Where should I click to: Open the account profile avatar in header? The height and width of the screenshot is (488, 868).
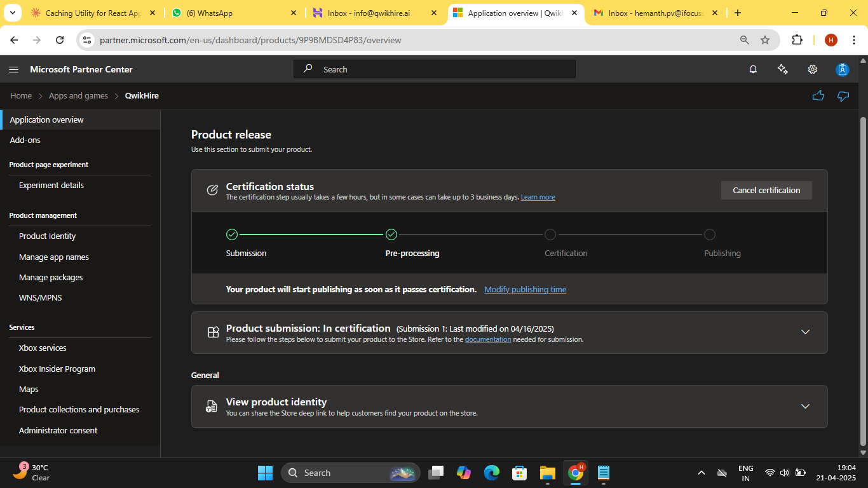(x=843, y=69)
